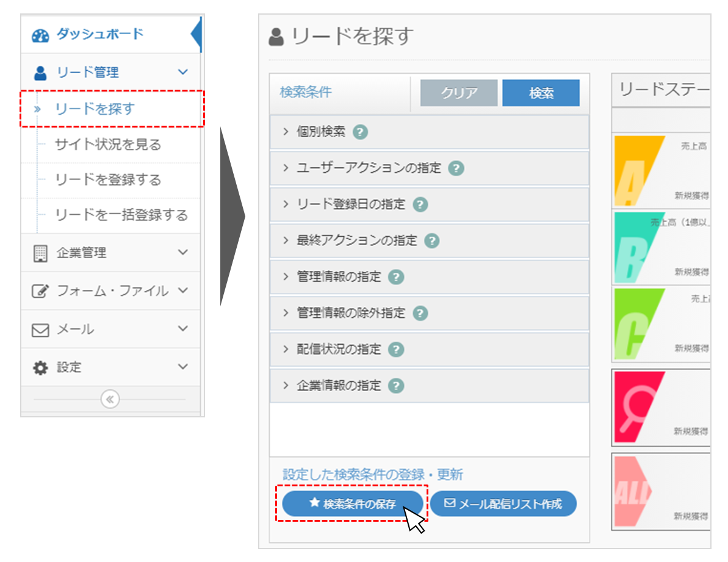
Task: Open the ダッシュボード menu item
Action: tap(110, 34)
